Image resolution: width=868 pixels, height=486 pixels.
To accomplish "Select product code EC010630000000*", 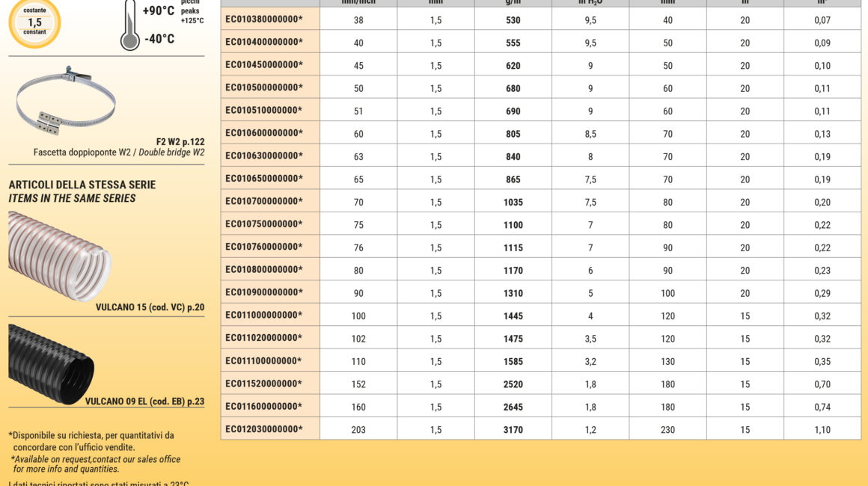I will [x=264, y=156].
